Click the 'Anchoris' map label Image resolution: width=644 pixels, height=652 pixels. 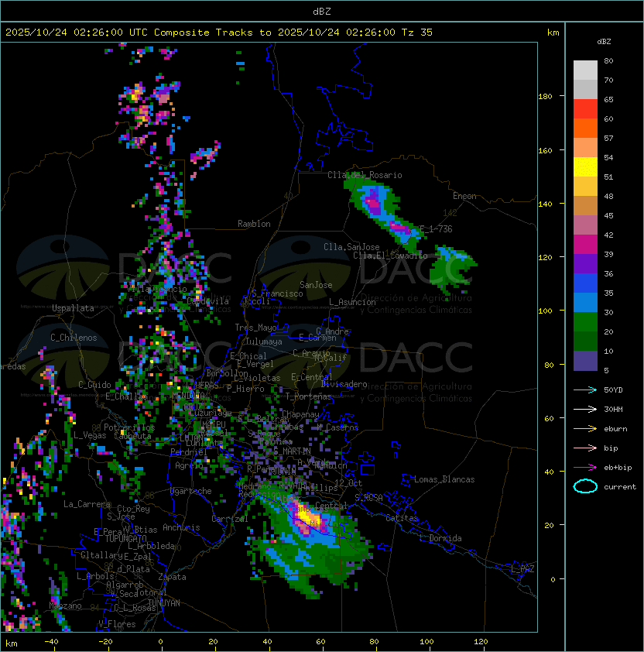pyautogui.click(x=181, y=527)
